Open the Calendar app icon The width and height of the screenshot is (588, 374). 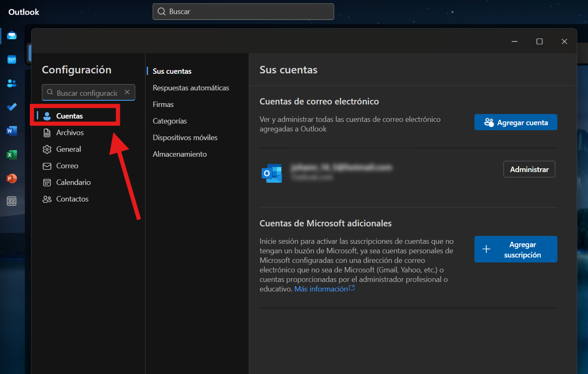pos(12,59)
